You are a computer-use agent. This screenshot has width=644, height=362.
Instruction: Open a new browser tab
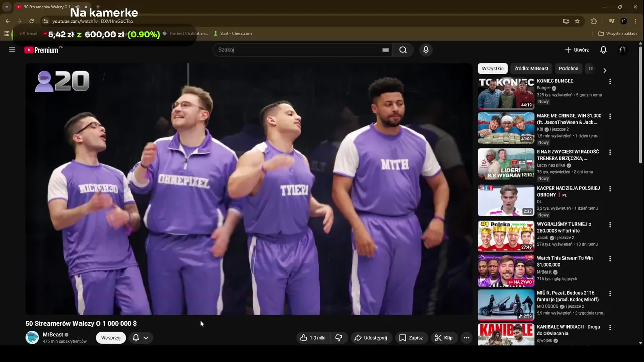tap(98, 7)
